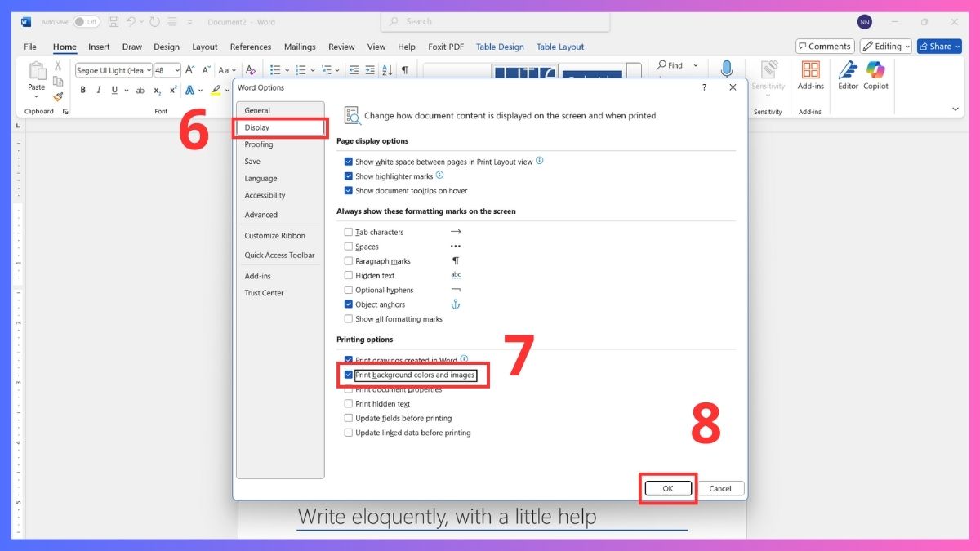Click the Text Effects glowing A icon

190,91
